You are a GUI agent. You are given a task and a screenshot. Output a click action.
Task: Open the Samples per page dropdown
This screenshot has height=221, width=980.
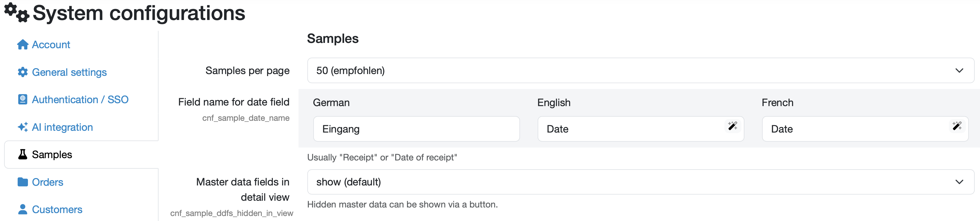click(640, 71)
